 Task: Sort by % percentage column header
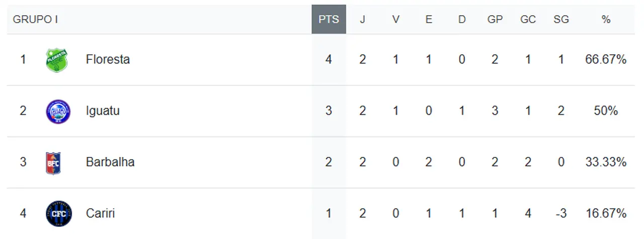pos(606,20)
